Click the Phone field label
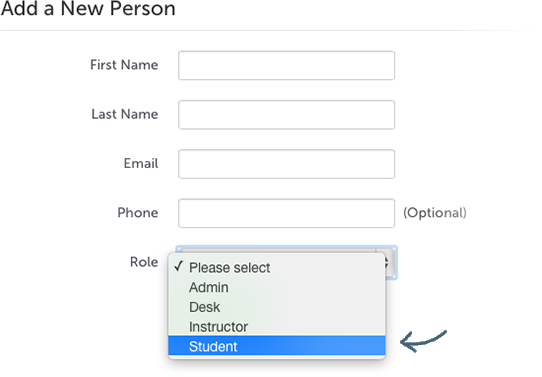The width and height of the screenshot is (542, 377). tap(138, 213)
